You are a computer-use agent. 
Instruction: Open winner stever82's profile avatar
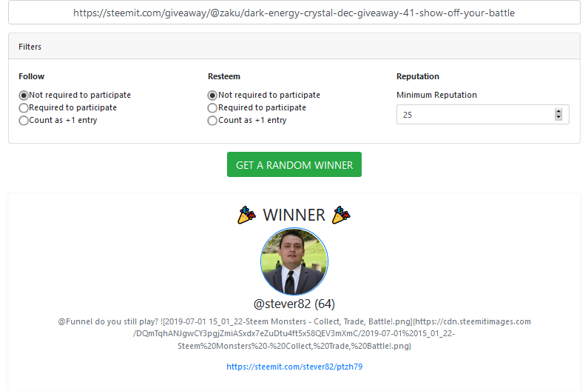point(294,261)
